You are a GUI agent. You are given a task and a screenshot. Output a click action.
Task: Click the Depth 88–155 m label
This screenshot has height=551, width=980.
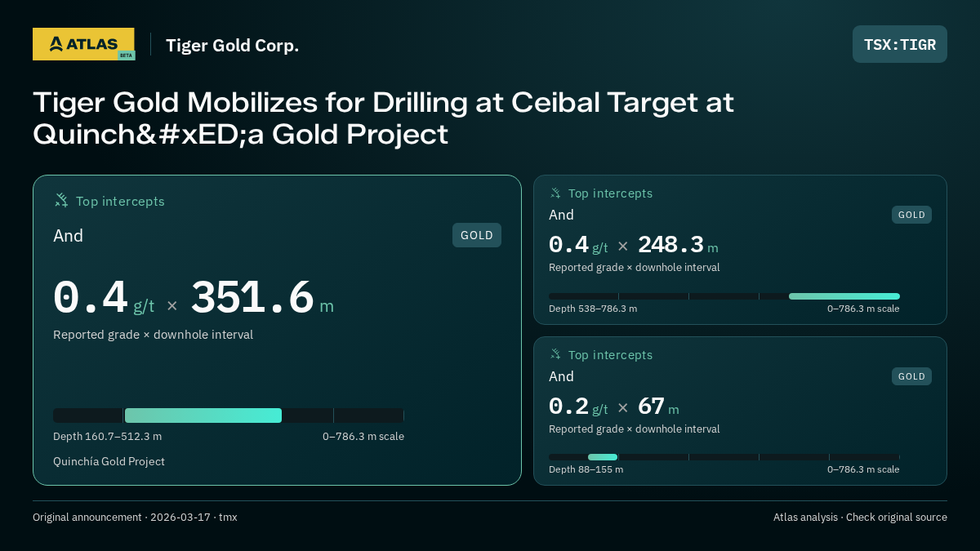click(x=586, y=469)
